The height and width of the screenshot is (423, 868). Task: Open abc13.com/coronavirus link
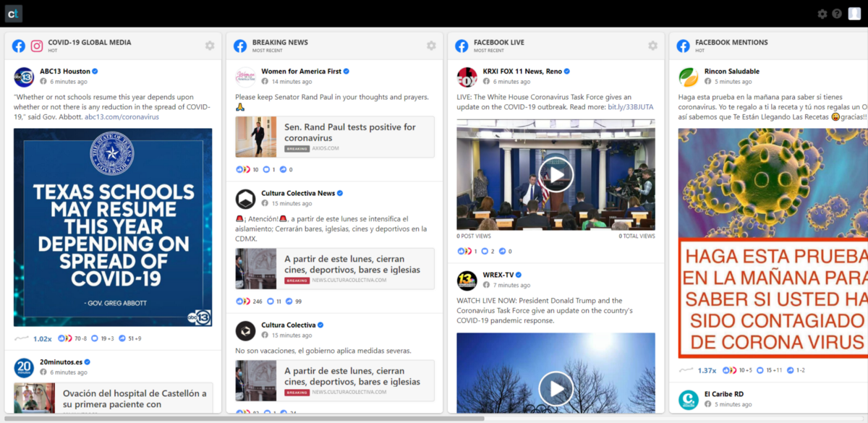click(122, 116)
